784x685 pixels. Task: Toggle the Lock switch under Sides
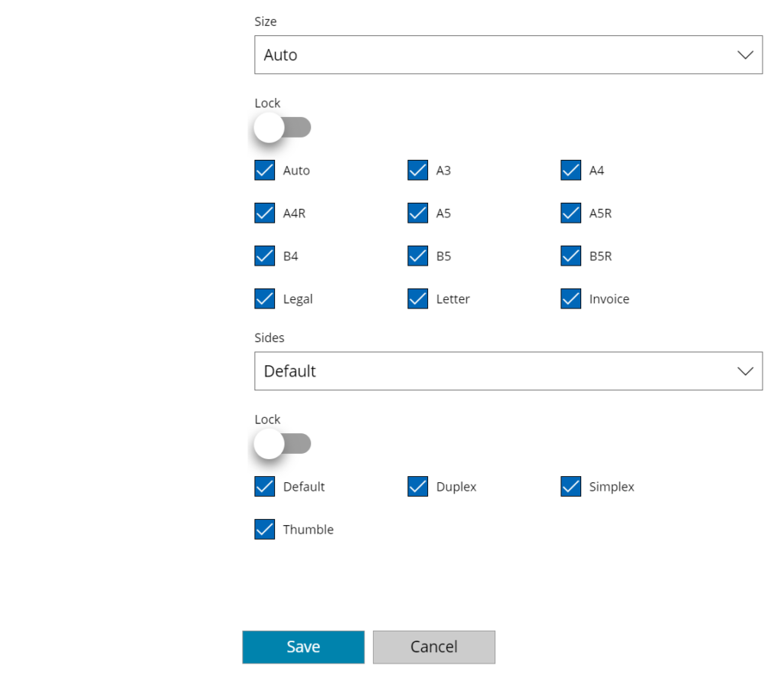tap(283, 444)
